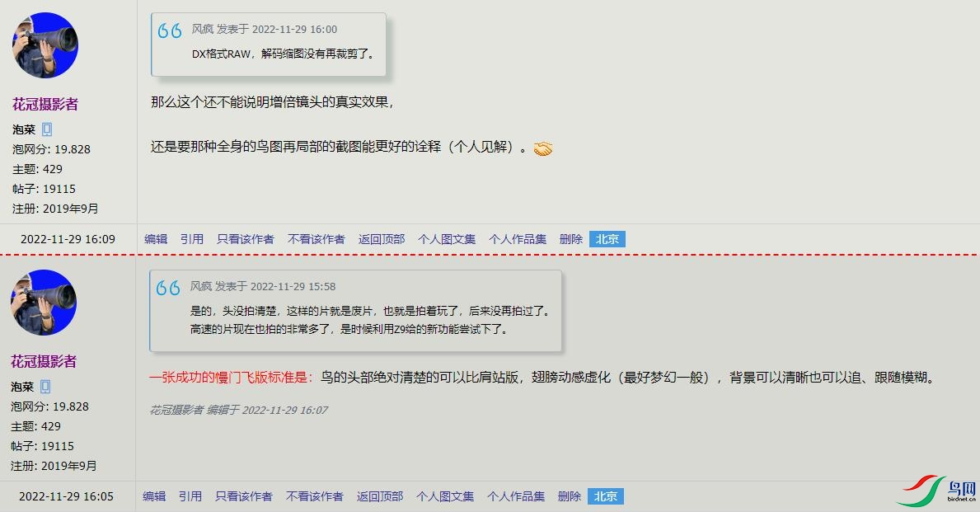The height and width of the screenshot is (512, 980).
Task: Open the second post author's avatar photo
Action: tap(44, 303)
